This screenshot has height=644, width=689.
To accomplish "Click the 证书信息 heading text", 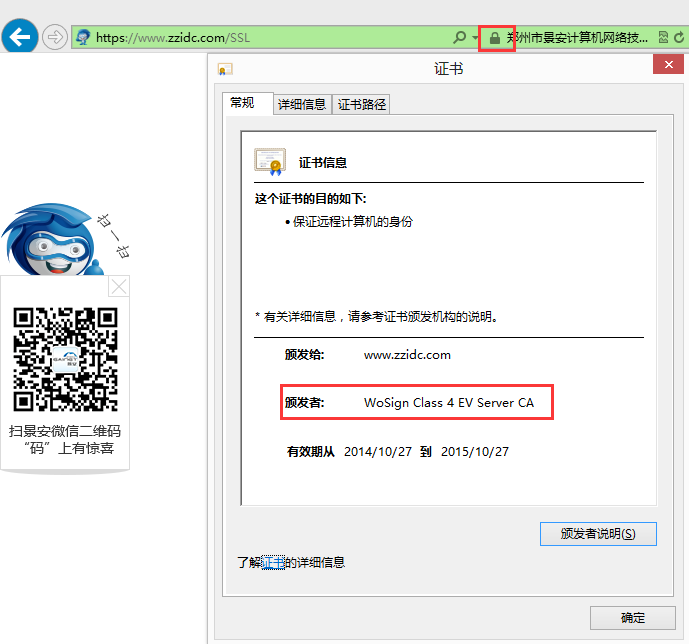I will [323, 163].
